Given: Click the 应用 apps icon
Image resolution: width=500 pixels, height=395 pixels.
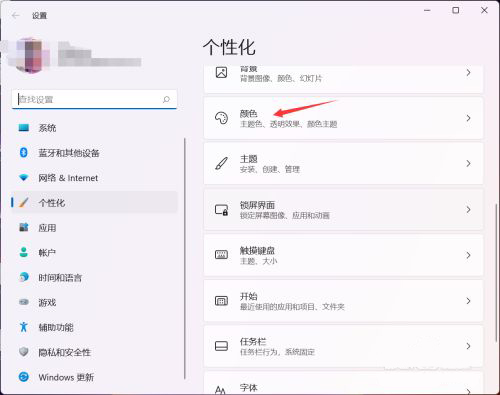Looking at the screenshot, I should point(24,228).
